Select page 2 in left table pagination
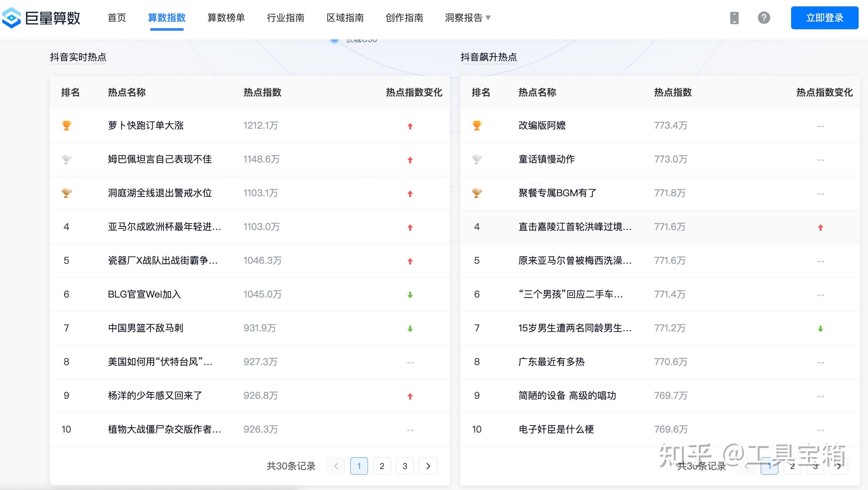Screen dimensions: 868x490 coord(382,466)
